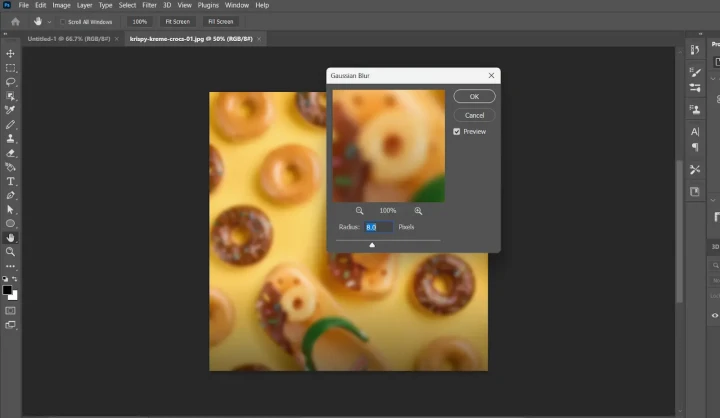Open the Tool Presets panel icon
This screenshot has width=720, height=418.
tap(695, 169)
